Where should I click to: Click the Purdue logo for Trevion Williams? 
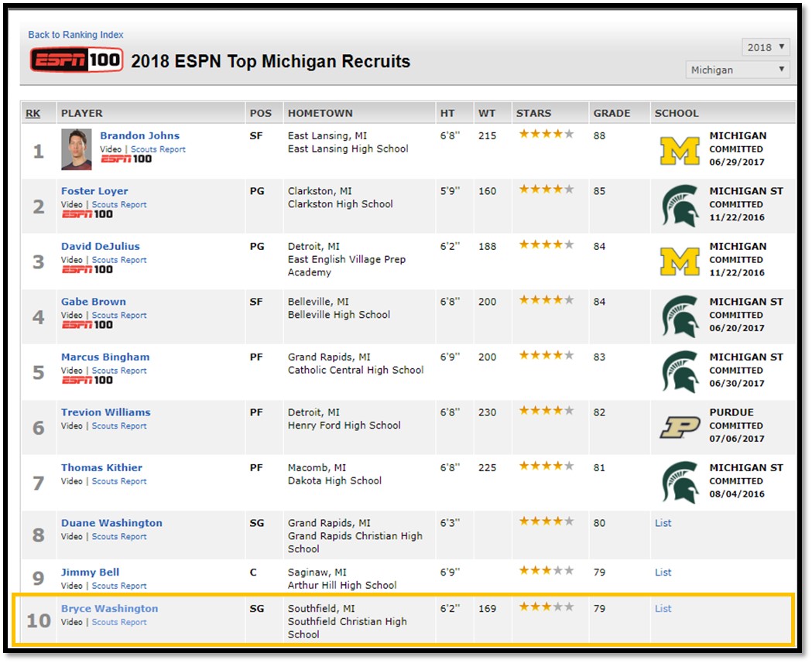pos(680,428)
